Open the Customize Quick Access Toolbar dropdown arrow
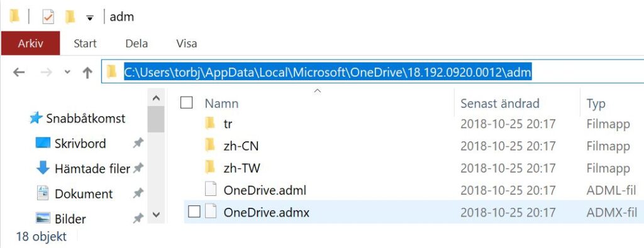The width and height of the screenshot is (644, 248). (x=89, y=18)
